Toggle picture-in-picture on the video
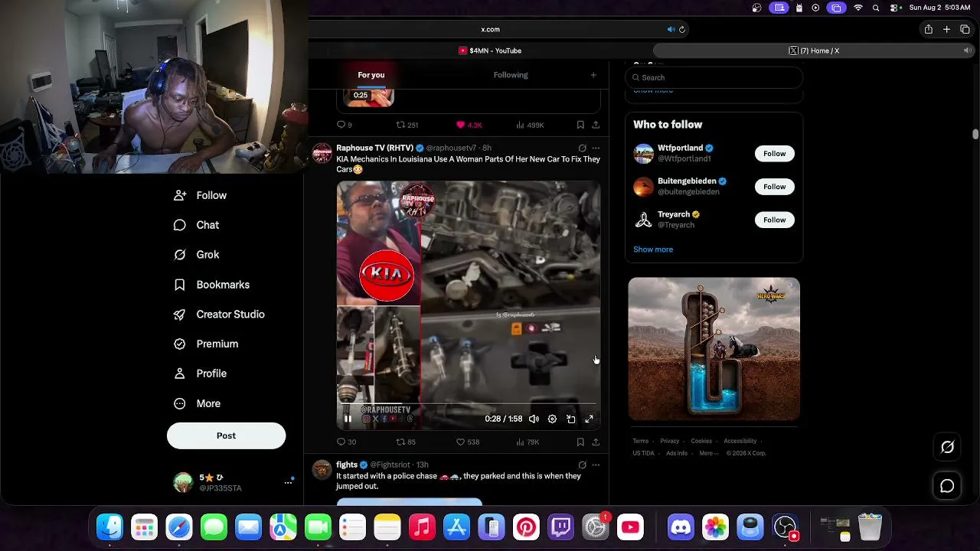The height and width of the screenshot is (551, 980). 570,419
